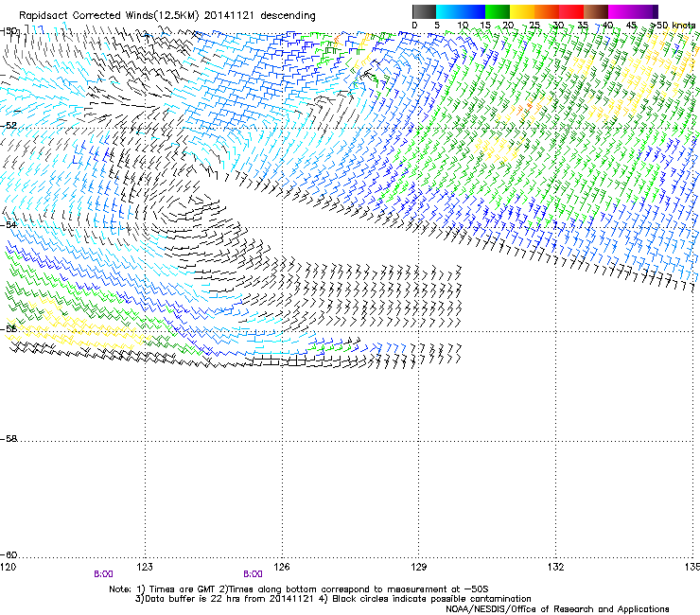The height and width of the screenshot is (615, 700).
Task: Click the '45' legend scale label
Action: pos(631,26)
